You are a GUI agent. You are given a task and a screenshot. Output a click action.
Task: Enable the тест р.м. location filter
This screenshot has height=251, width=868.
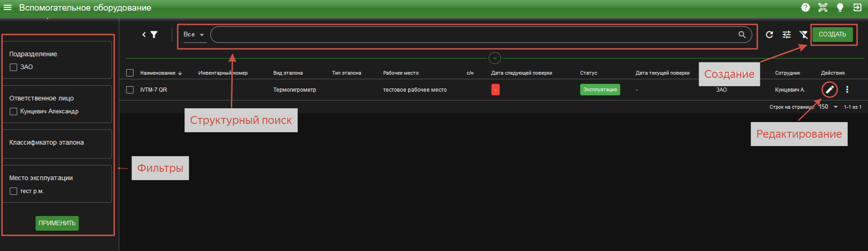13,191
